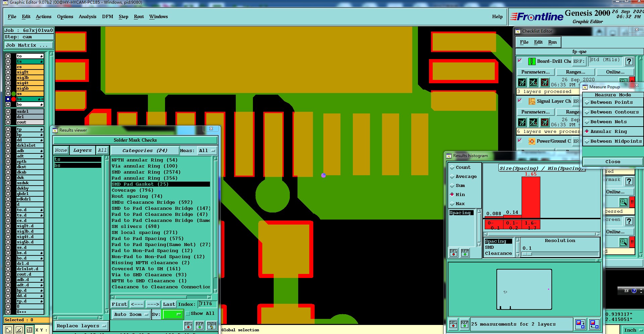Image resolution: width=644 pixels, height=334 pixels.
Task: Click REF icon beside '25 measurements' status
Action: [465, 324]
